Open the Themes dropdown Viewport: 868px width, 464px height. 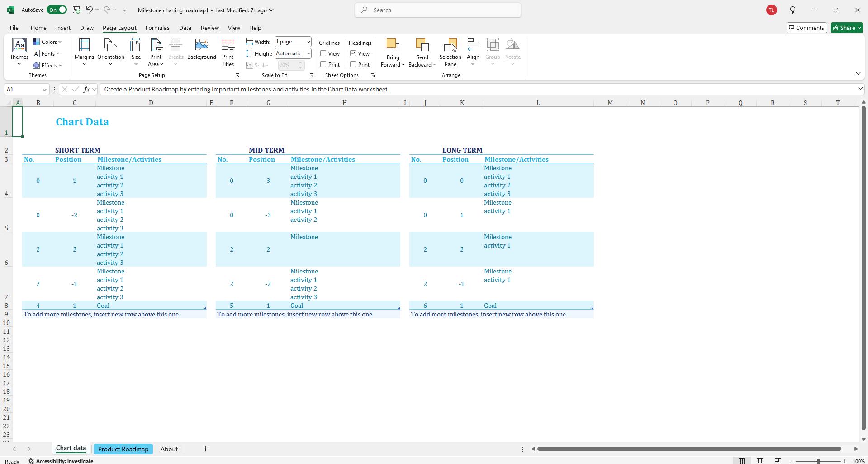pyautogui.click(x=19, y=51)
